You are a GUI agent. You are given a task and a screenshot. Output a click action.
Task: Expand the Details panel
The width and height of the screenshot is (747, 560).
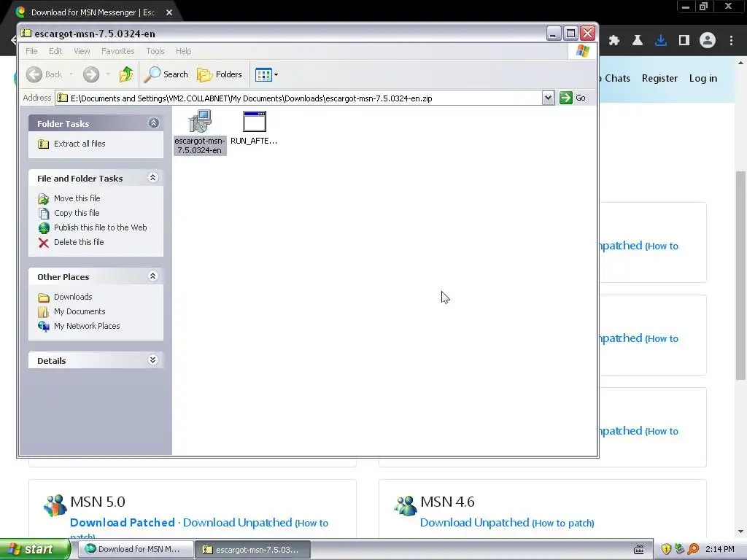153,360
